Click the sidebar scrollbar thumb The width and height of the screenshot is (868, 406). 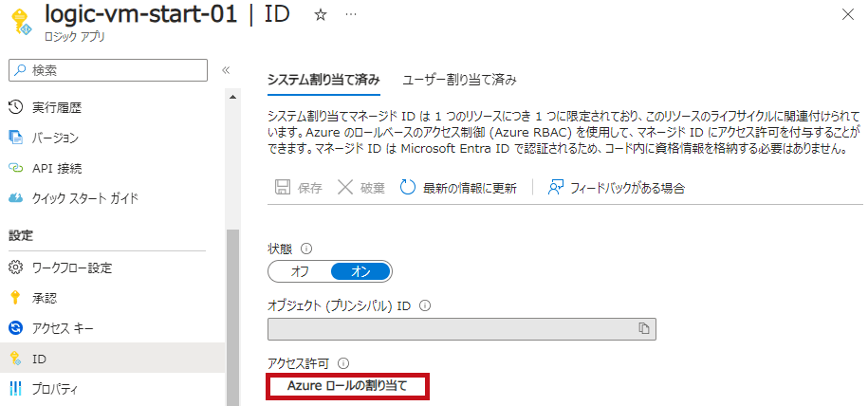pos(232,318)
